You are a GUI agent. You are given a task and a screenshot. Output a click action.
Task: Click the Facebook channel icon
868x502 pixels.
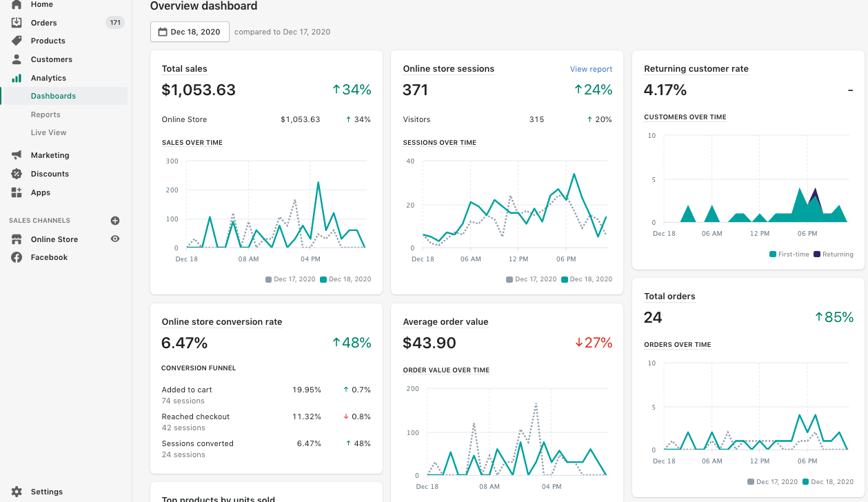tap(17, 257)
